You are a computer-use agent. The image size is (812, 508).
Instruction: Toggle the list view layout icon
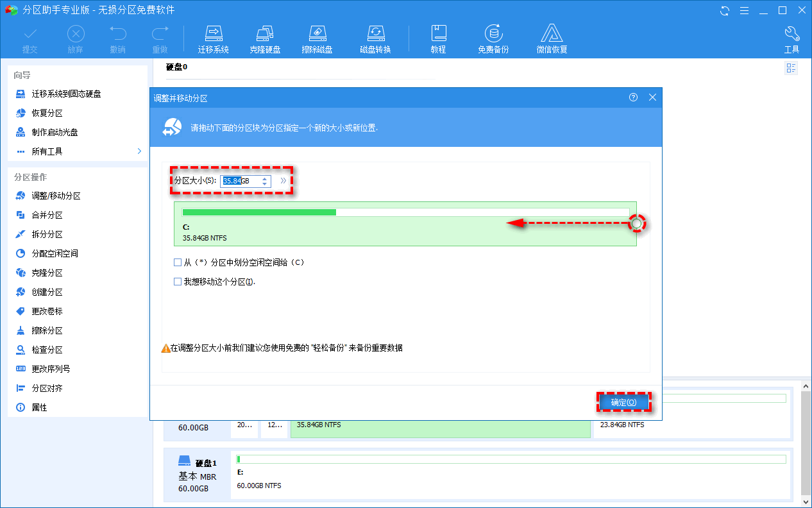point(791,68)
